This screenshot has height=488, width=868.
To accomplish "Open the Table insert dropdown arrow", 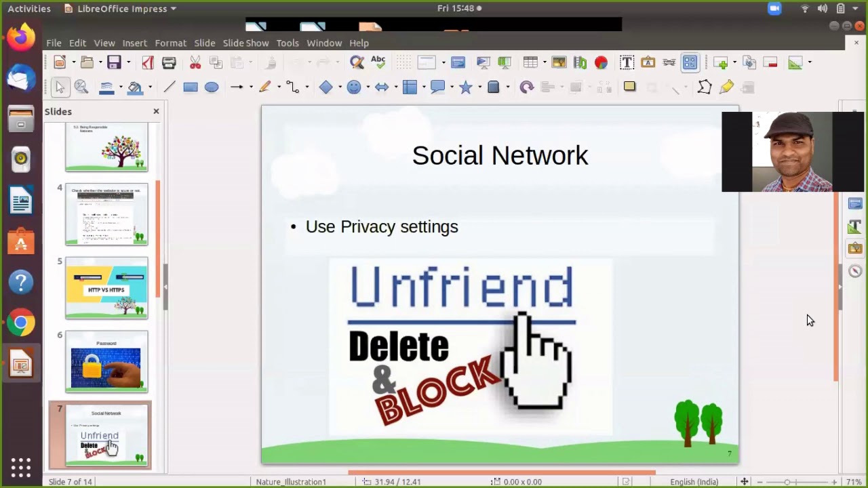I will pyautogui.click(x=544, y=62).
